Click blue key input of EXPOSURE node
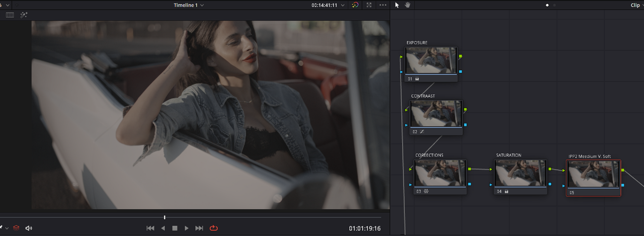This screenshot has width=644, height=236. [x=401, y=72]
